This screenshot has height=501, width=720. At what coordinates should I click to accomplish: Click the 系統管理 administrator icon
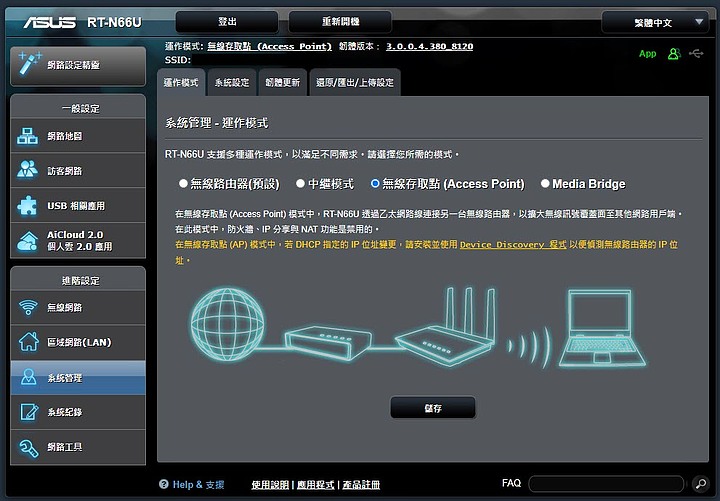click(28, 377)
